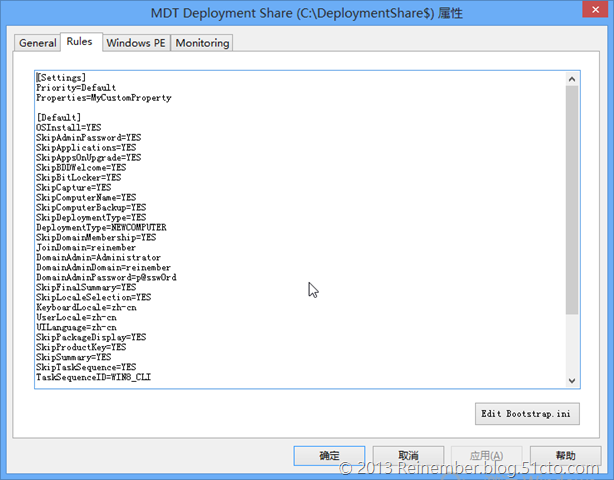
Task: Close the MDT Deployment Share dialog
Action: [x=595, y=9]
